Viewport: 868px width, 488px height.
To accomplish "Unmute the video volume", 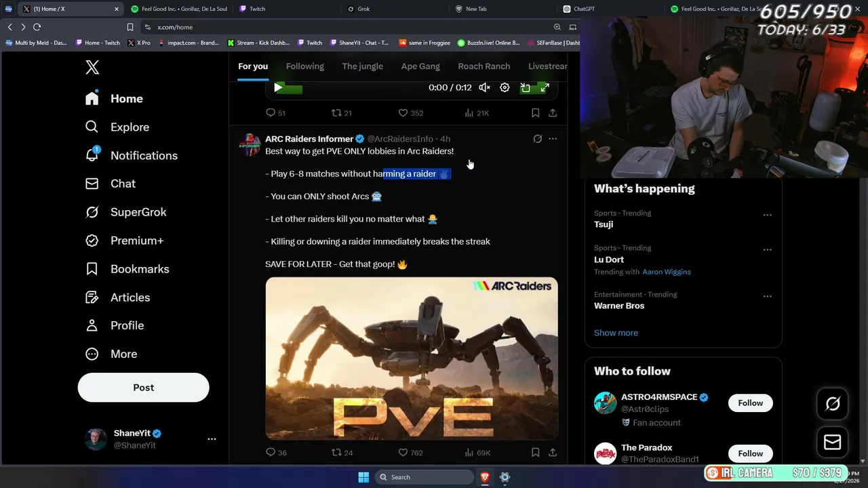I will 484,87.
